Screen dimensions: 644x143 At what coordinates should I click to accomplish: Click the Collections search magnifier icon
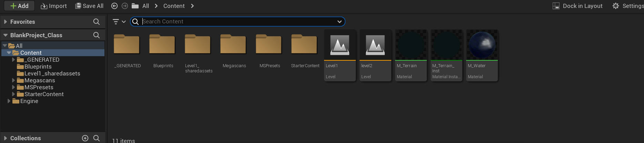click(x=97, y=138)
